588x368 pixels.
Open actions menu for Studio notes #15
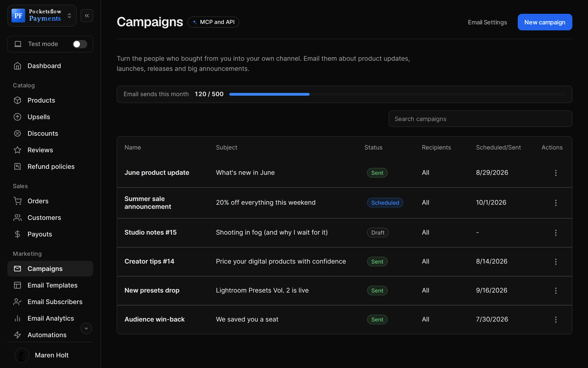coord(556,233)
